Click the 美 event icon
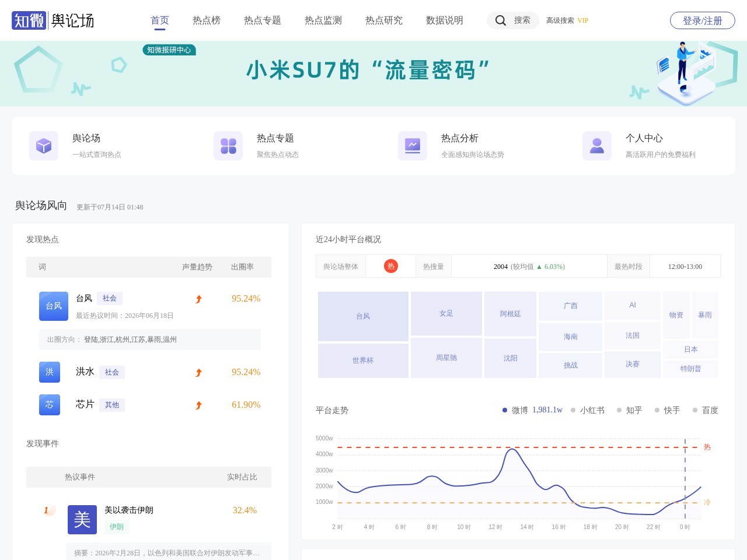This screenshot has height=560, width=747. tap(82, 520)
